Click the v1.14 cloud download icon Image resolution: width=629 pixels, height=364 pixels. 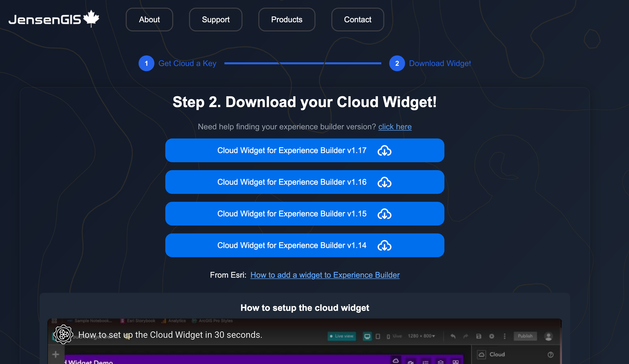(x=384, y=246)
